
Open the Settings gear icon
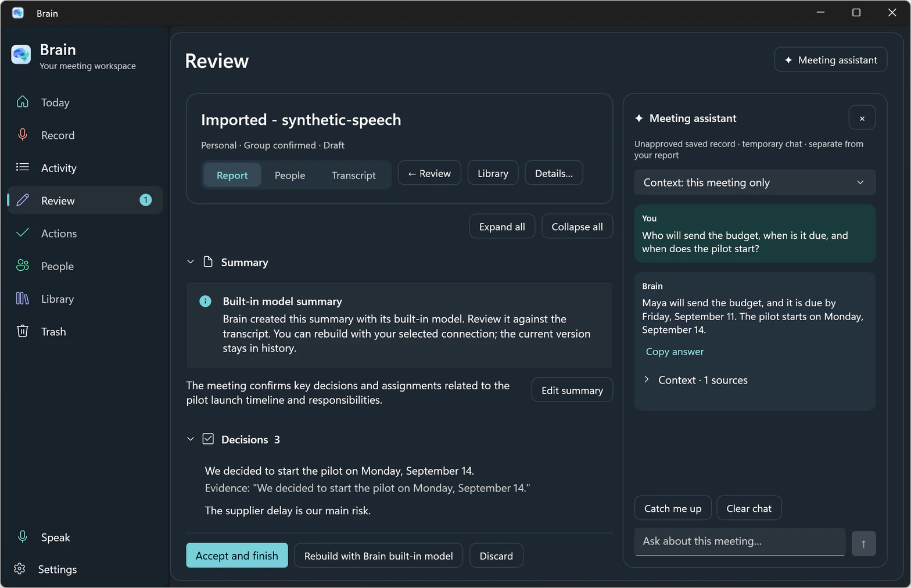point(20,569)
